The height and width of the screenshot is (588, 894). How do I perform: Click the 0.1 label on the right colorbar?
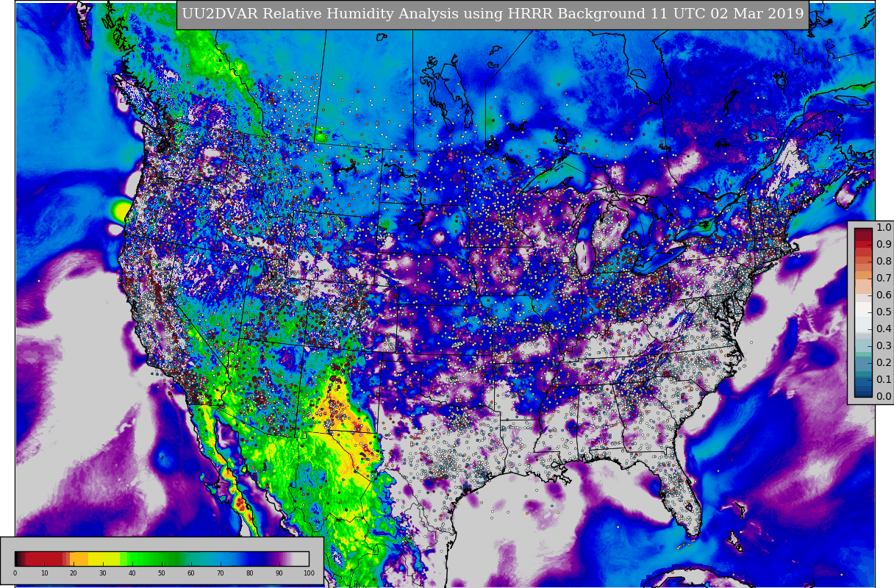tap(884, 379)
